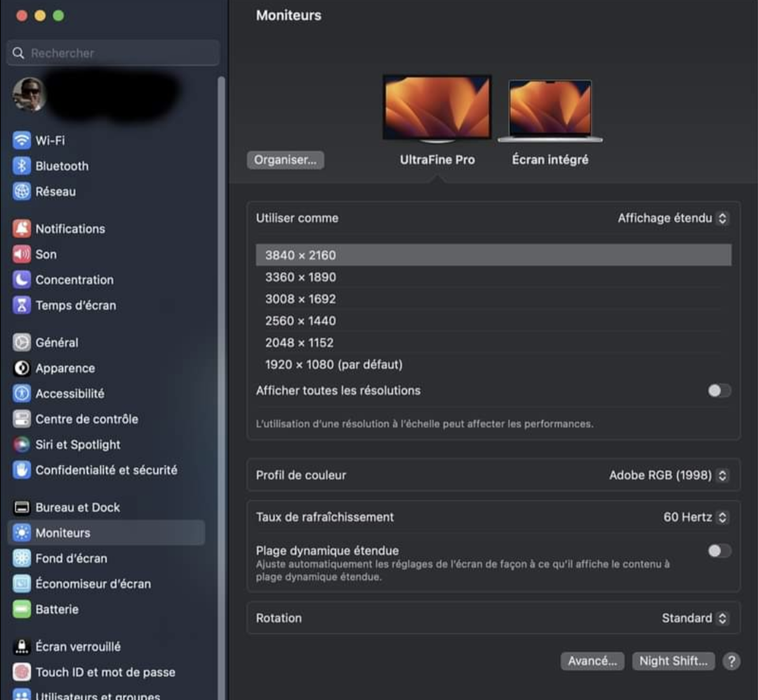The image size is (758, 700).
Task: Click the Son speaker icon
Action: pos(22,254)
